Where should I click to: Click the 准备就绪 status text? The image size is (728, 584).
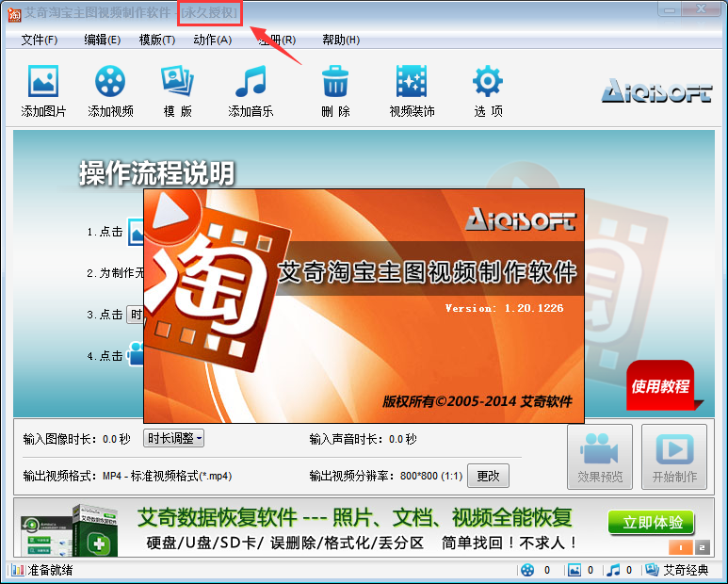[50, 570]
